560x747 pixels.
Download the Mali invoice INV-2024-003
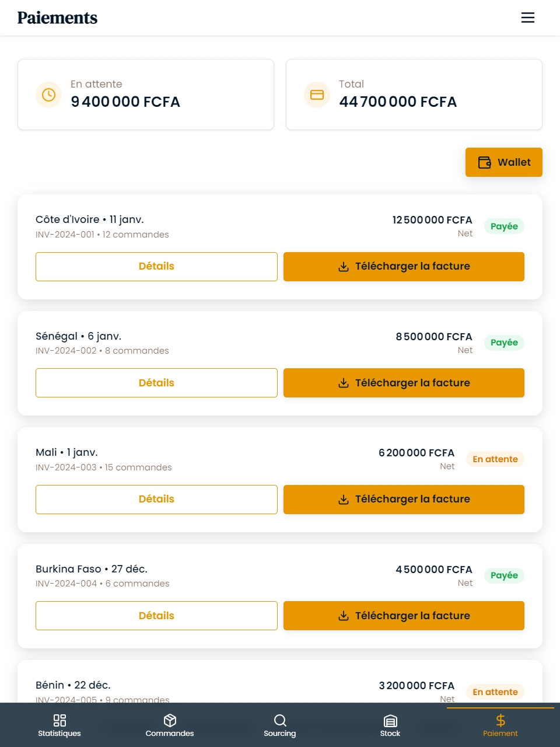(x=404, y=500)
